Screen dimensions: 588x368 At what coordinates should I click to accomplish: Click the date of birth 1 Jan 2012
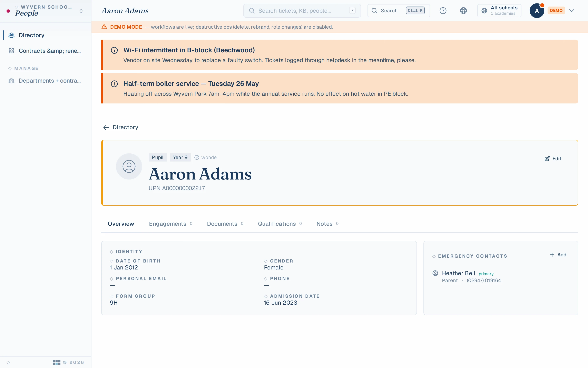point(124,268)
